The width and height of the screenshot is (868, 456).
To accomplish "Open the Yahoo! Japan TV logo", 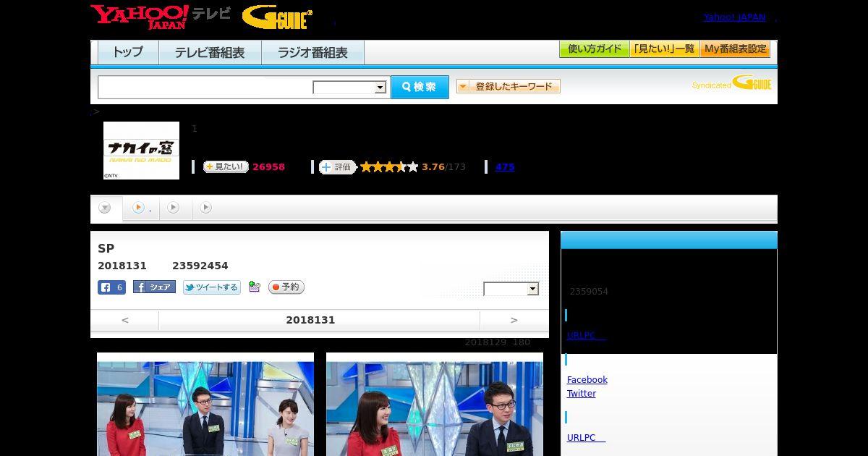I will coord(161,17).
